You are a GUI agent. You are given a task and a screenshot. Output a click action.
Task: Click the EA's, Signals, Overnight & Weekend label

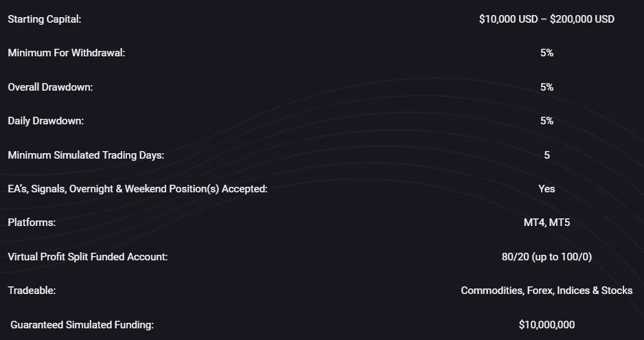point(137,189)
